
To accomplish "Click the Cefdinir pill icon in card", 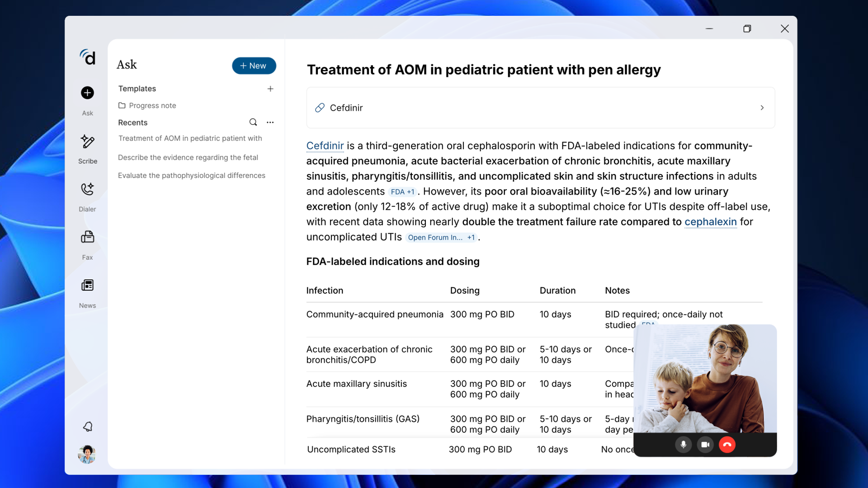I will point(320,108).
